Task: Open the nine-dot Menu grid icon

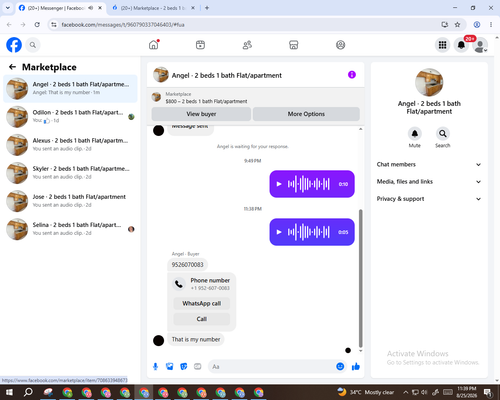Action: 442,45
